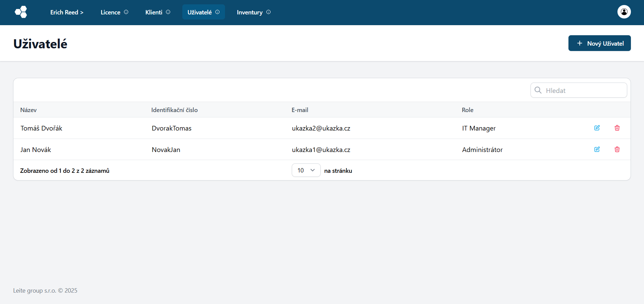
Task: Sort by the Role column header
Action: coord(467,110)
